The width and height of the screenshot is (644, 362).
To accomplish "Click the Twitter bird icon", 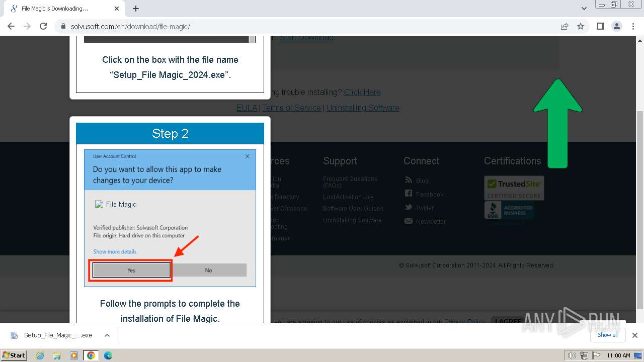I will pyautogui.click(x=409, y=207).
